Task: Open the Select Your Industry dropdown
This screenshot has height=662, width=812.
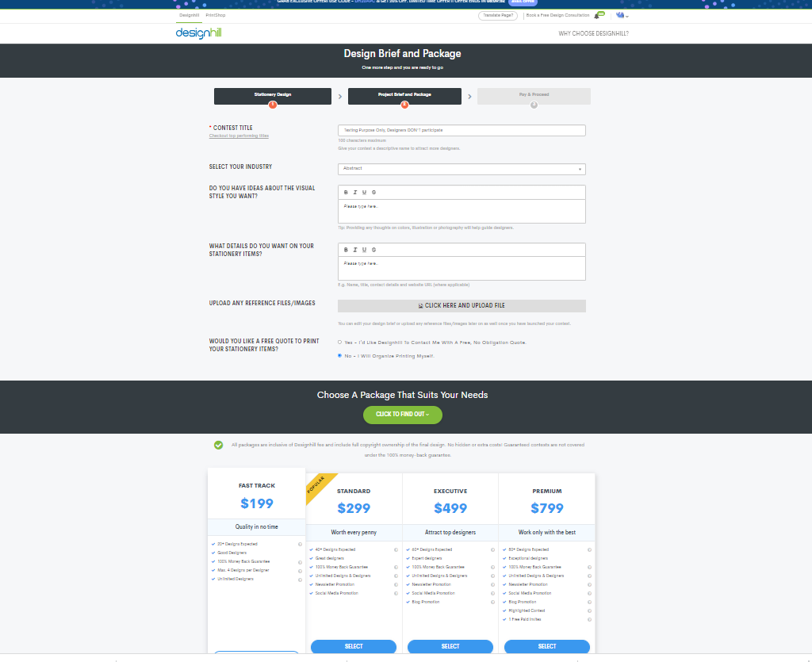Action: [x=462, y=169]
